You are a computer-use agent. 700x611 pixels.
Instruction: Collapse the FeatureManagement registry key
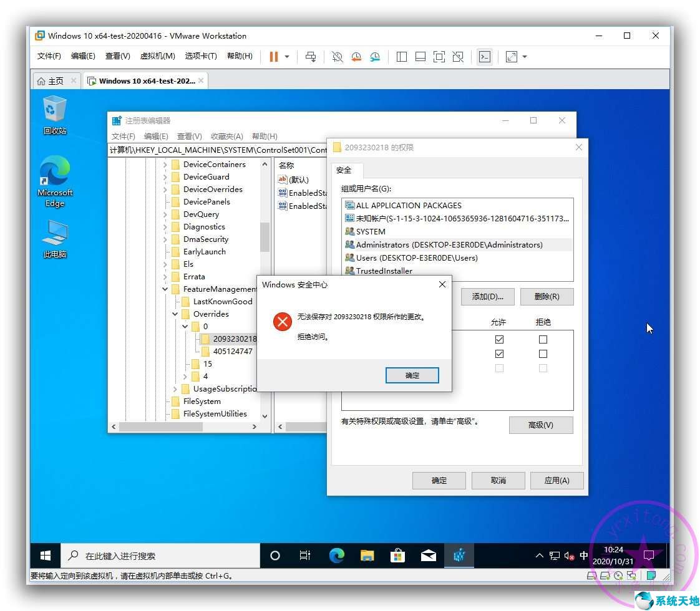click(165, 289)
